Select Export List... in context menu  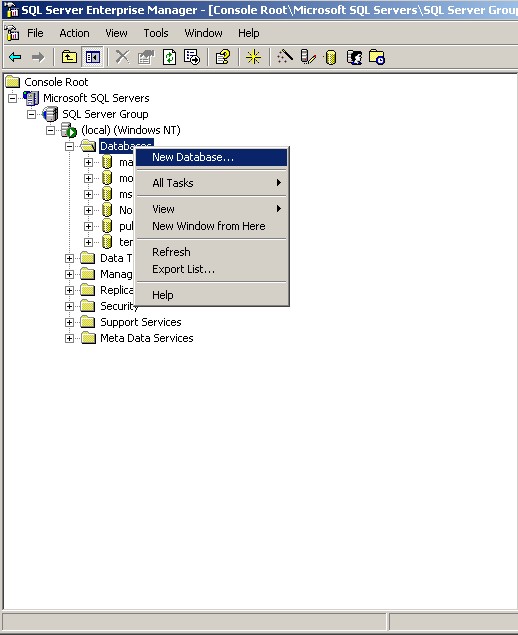pos(211,269)
